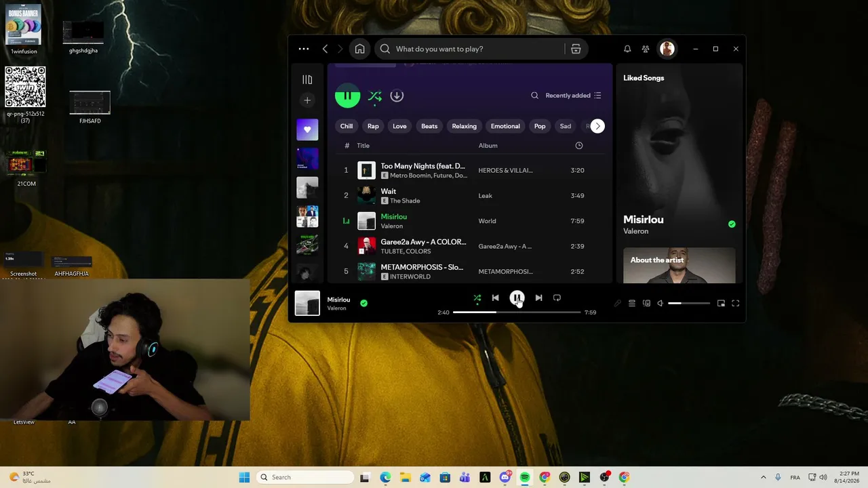The height and width of the screenshot is (488, 868).
Task: Click the Spotify icon in the taskbar
Action: pos(525,477)
